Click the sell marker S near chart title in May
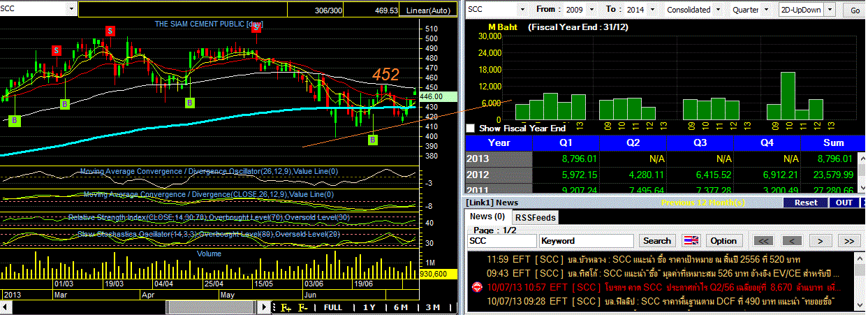Image resolution: width=868 pixels, height=315 pixels. click(x=256, y=28)
